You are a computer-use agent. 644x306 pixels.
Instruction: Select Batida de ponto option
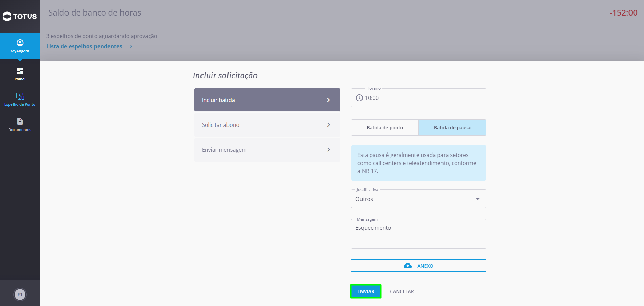385,128
